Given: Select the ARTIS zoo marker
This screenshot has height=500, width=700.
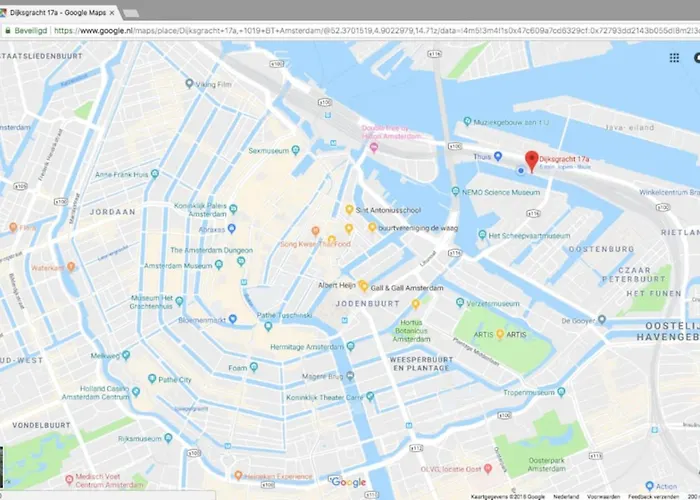Looking at the screenshot, I should pos(497,334).
